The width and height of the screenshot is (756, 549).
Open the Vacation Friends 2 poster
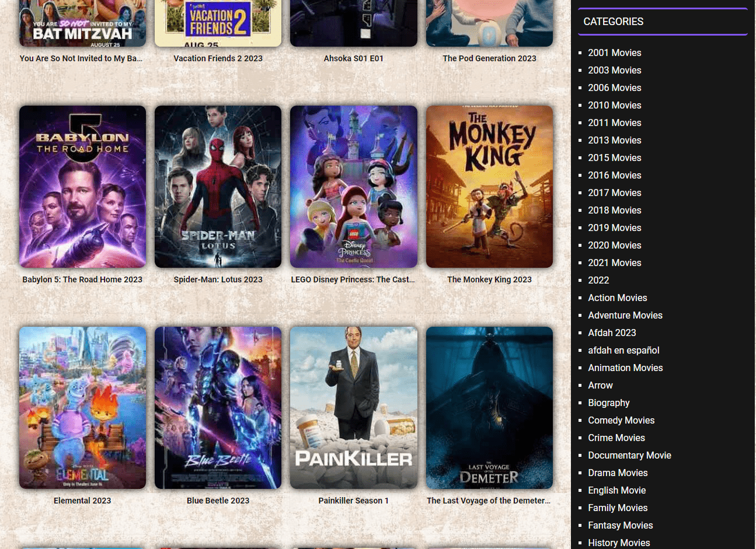218,23
